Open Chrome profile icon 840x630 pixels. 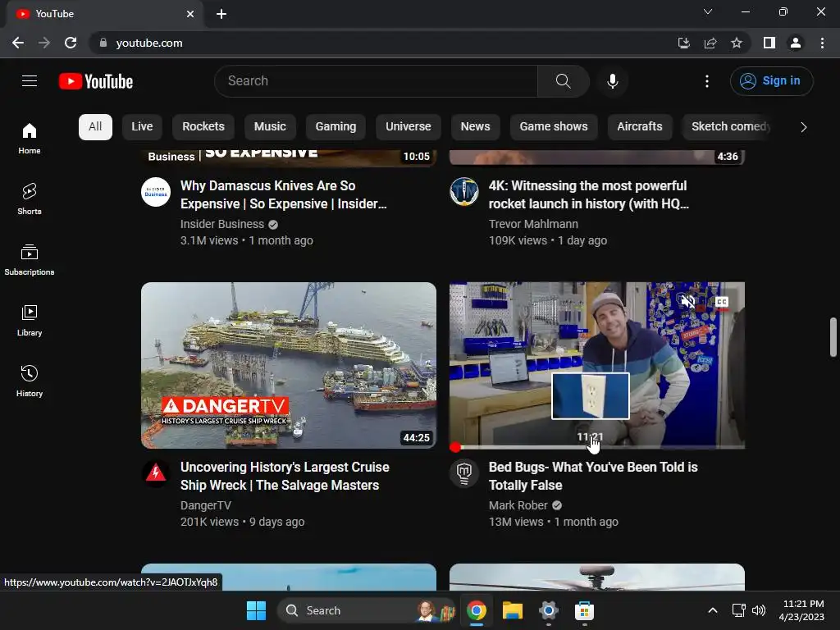pyautogui.click(x=796, y=43)
